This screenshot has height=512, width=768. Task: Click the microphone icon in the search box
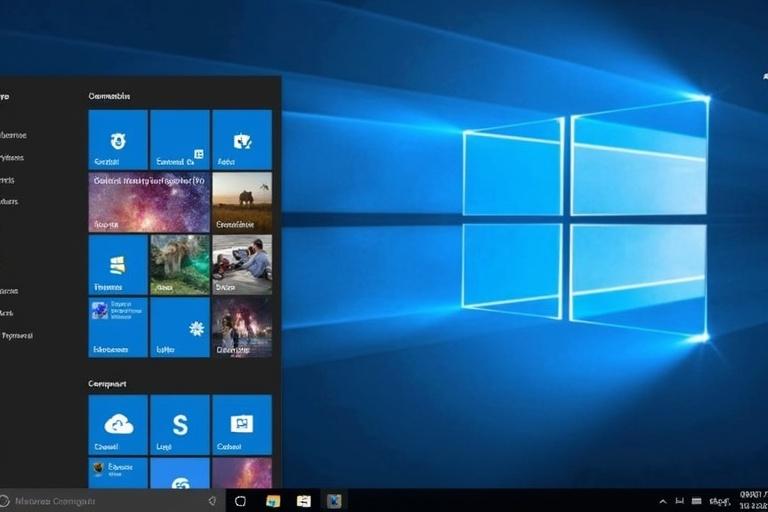212,501
